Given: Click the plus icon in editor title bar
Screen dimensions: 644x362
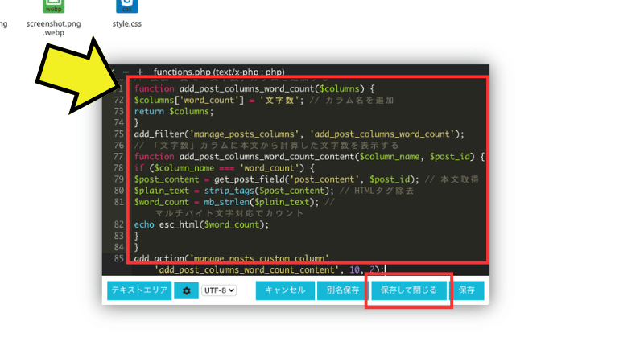Looking at the screenshot, I should (x=139, y=72).
